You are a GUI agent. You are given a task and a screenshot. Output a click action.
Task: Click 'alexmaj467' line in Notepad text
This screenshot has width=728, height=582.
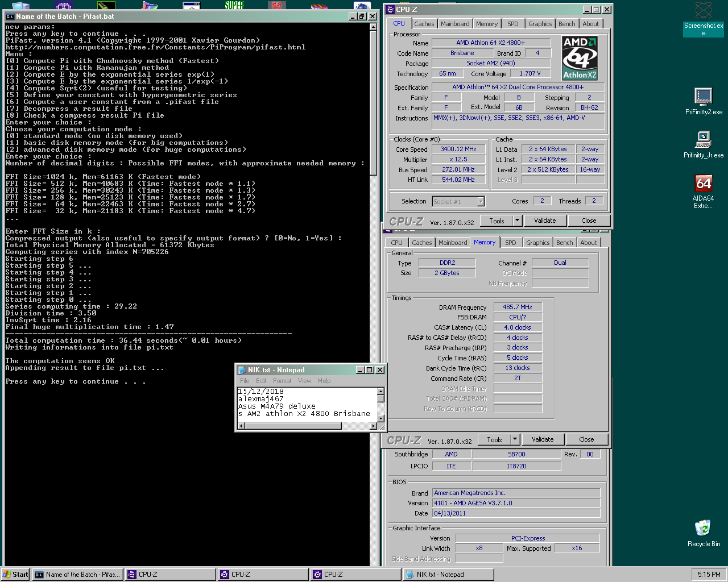pyautogui.click(x=261, y=399)
